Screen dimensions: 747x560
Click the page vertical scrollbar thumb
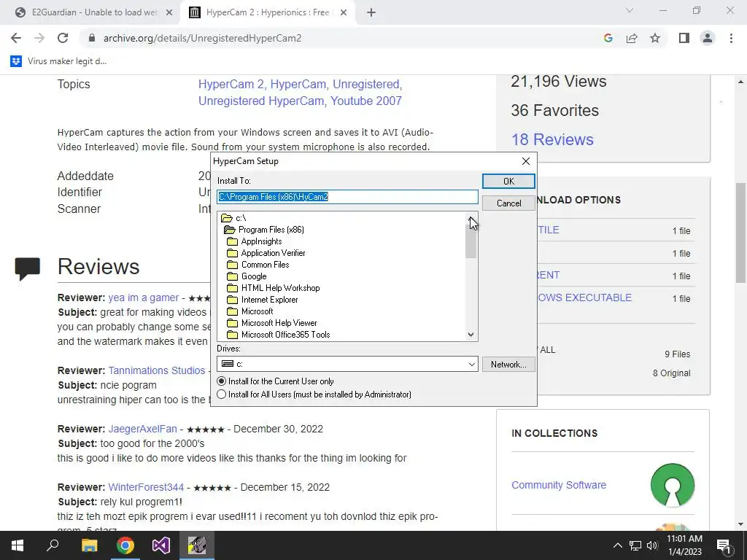[x=740, y=233]
